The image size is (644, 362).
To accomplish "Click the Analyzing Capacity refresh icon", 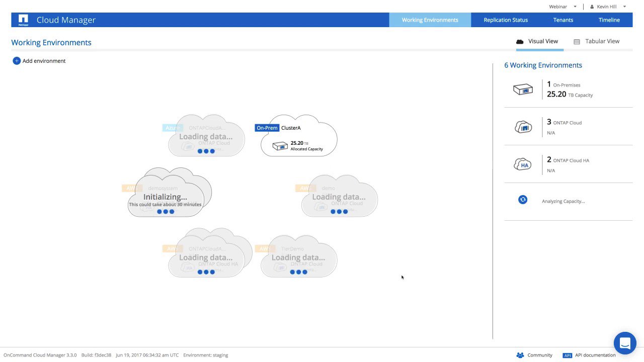I will coord(523,200).
